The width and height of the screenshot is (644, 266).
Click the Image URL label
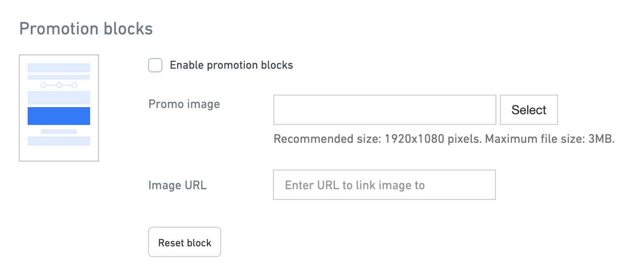178,185
